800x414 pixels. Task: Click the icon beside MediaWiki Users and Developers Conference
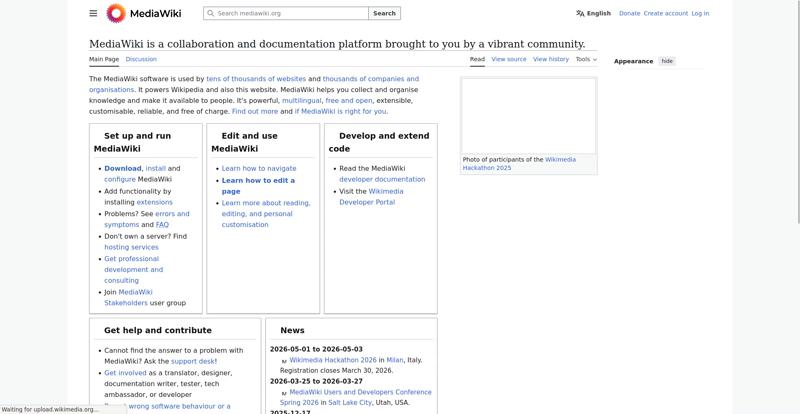284,394
